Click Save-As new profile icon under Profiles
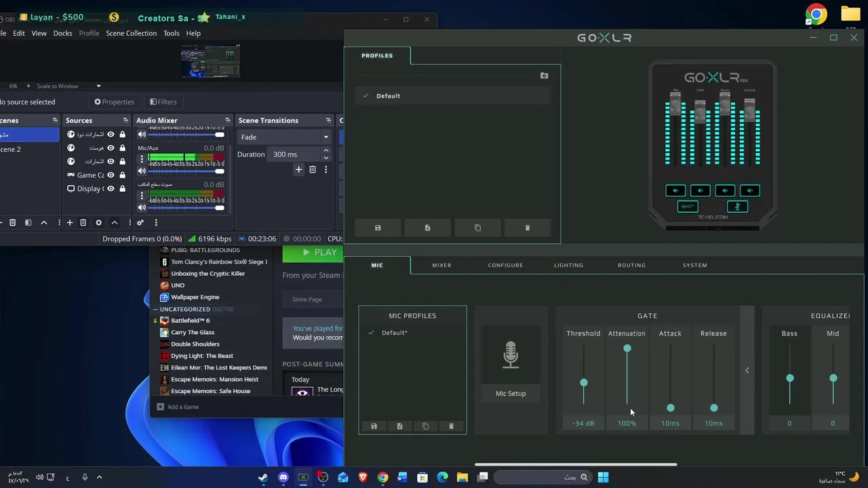 [x=427, y=228]
